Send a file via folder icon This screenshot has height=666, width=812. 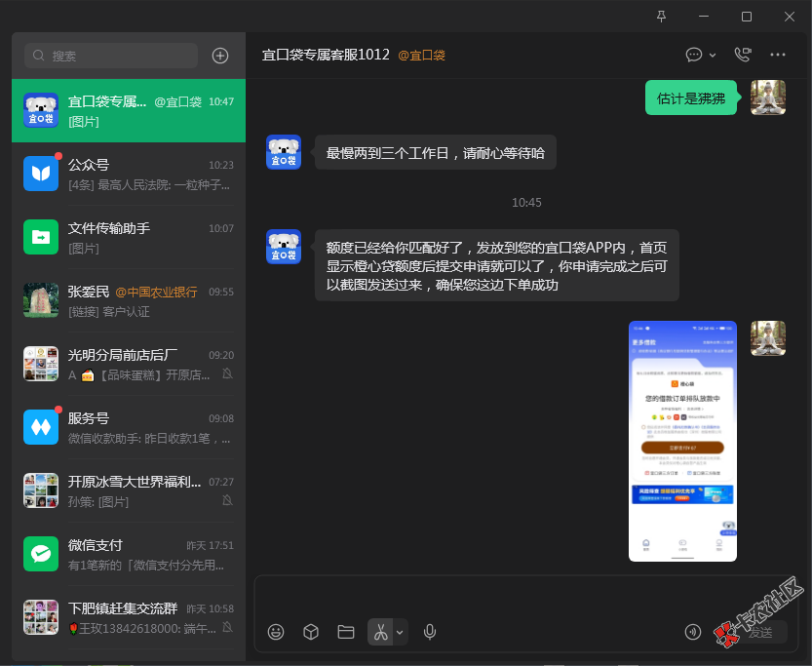click(346, 632)
